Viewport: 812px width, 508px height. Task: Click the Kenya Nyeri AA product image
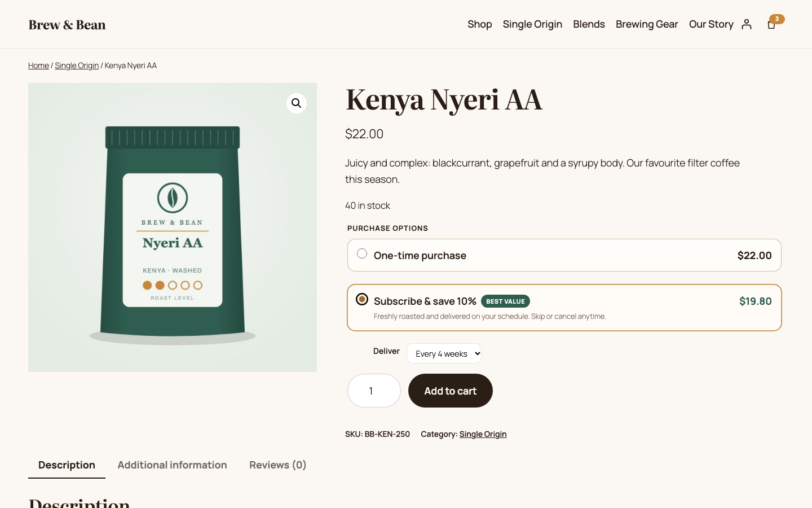pyautogui.click(x=173, y=227)
